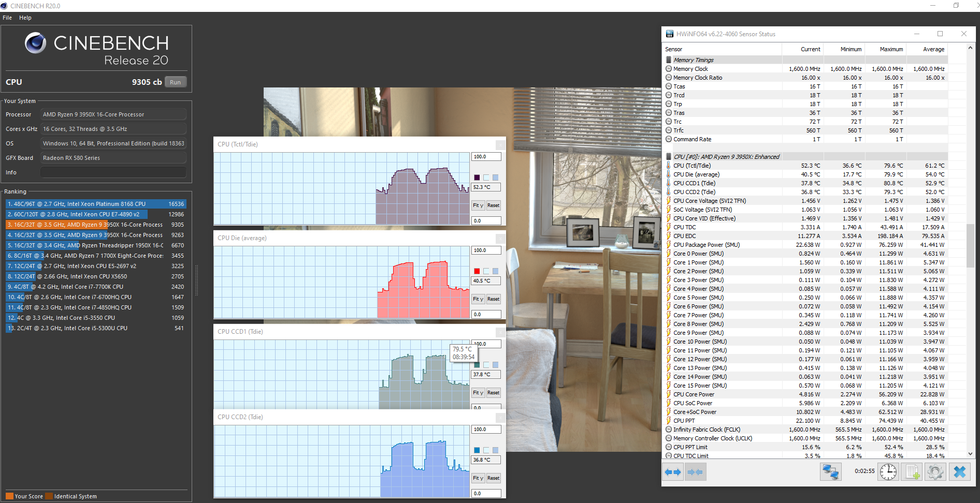Reset min/max values with the clock icon
The height and width of the screenshot is (503, 980).
point(888,472)
